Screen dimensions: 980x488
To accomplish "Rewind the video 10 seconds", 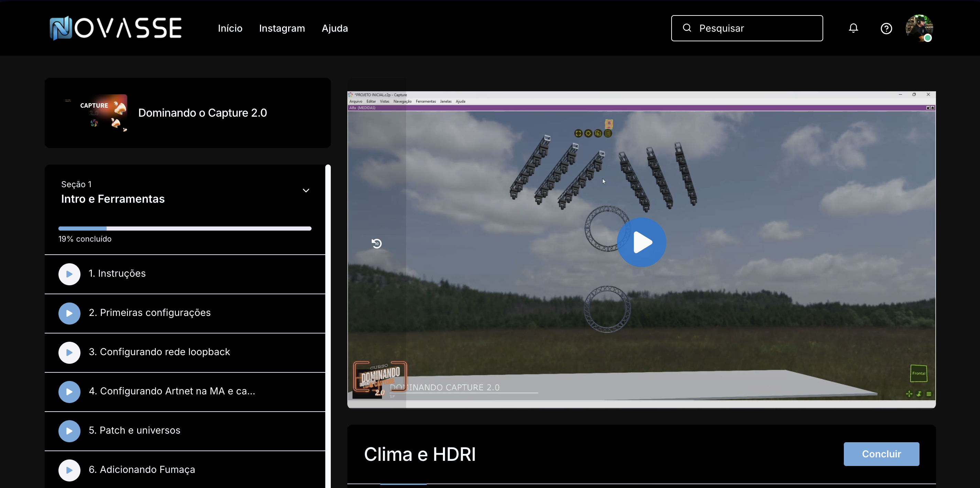I will click(377, 243).
